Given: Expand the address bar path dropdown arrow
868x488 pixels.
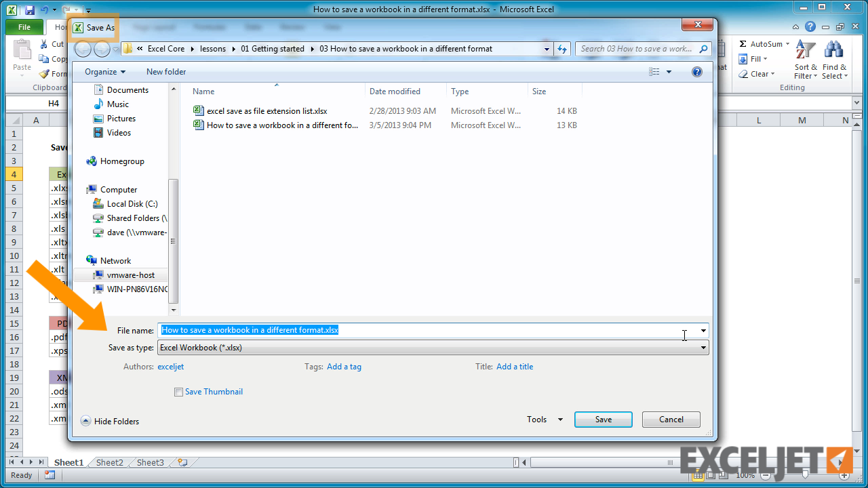Looking at the screenshot, I should [547, 49].
